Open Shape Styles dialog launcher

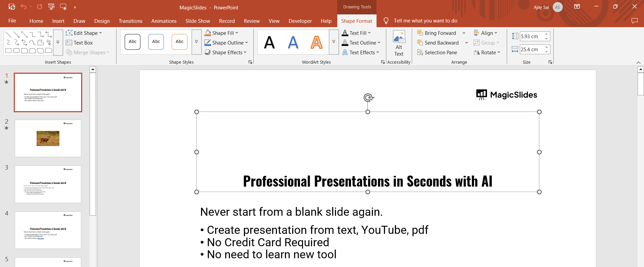pos(250,62)
